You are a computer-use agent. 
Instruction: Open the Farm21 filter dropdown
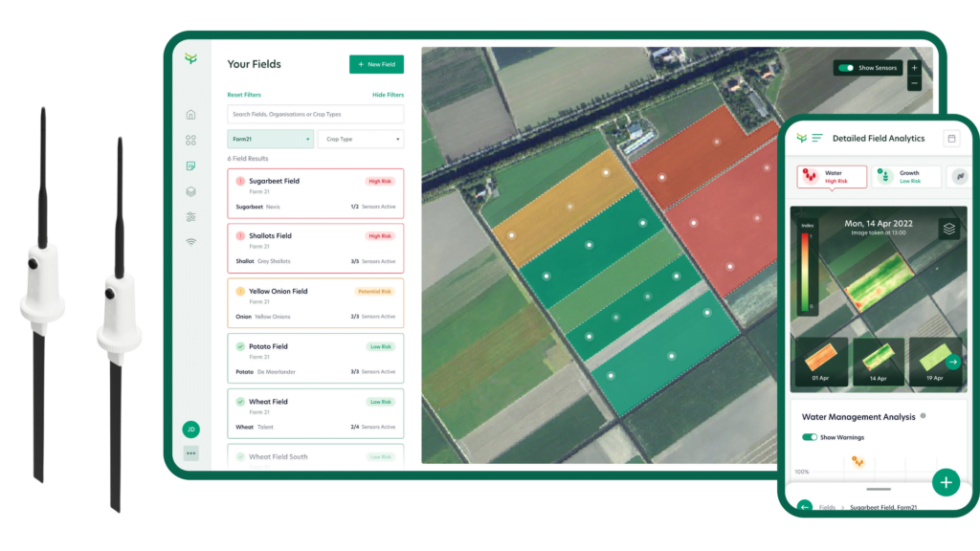tap(269, 139)
